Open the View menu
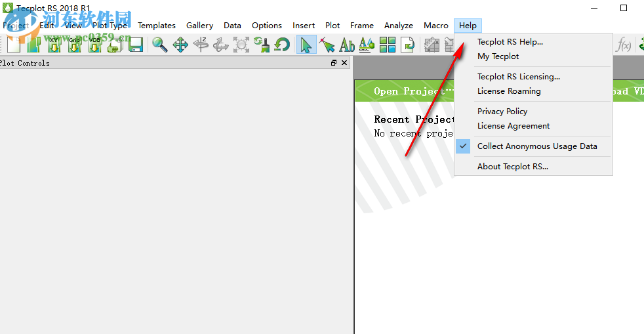Viewport: 644px width, 334px height. point(73,26)
